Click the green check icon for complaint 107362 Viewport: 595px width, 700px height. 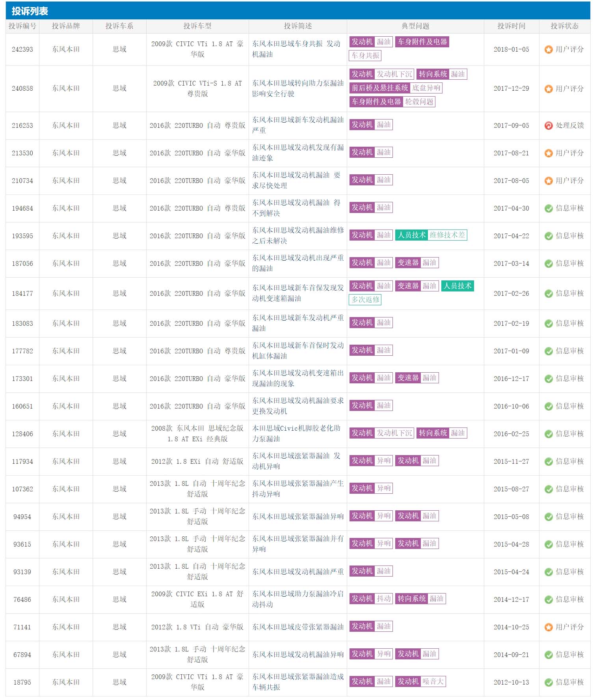549,489
